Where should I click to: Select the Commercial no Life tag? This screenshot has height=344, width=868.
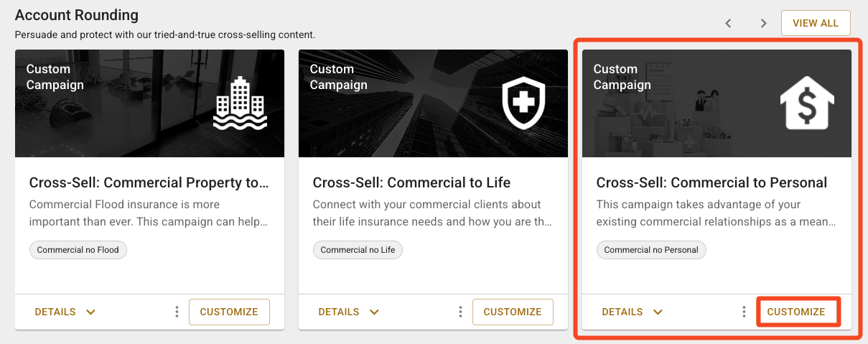click(358, 250)
